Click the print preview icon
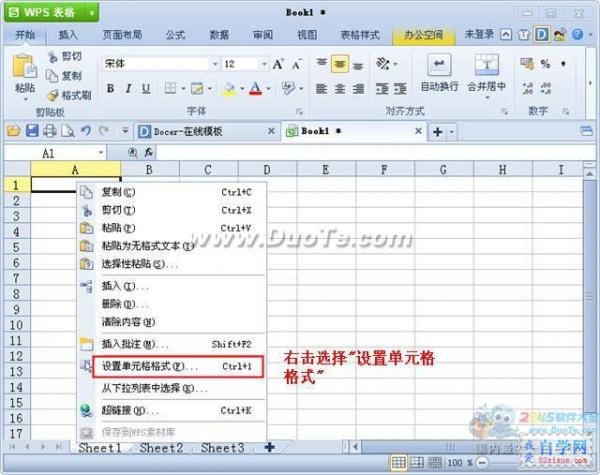The image size is (600, 475). click(x=68, y=131)
